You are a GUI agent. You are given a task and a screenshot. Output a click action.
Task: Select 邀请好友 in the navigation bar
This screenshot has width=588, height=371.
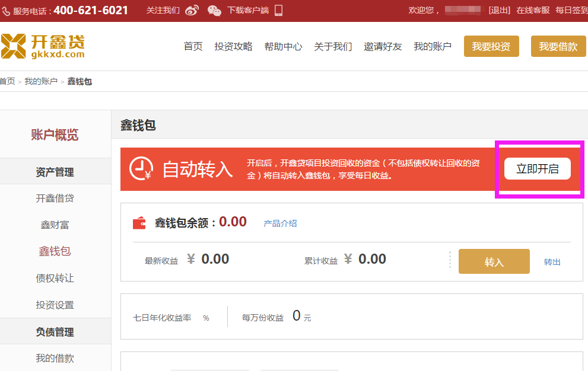tap(383, 46)
